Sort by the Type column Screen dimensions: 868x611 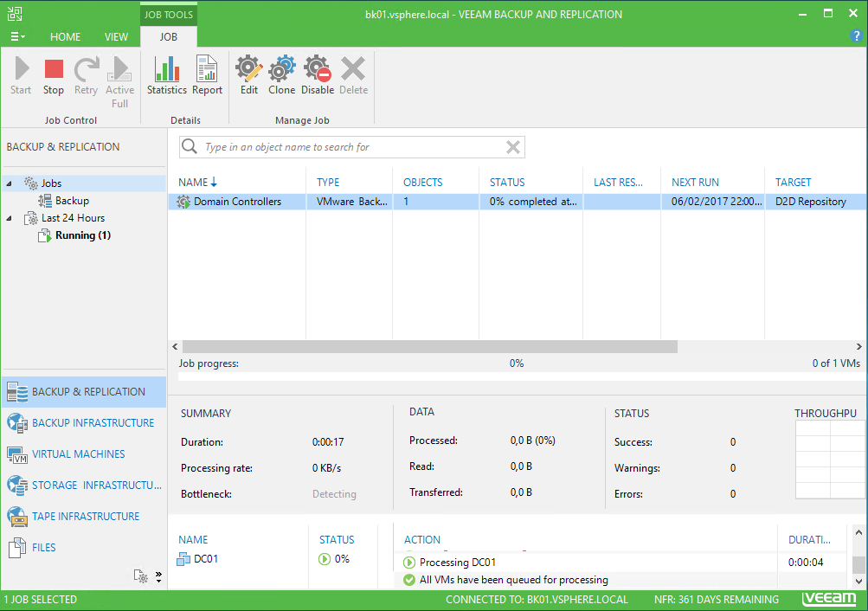(x=328, y=182)
